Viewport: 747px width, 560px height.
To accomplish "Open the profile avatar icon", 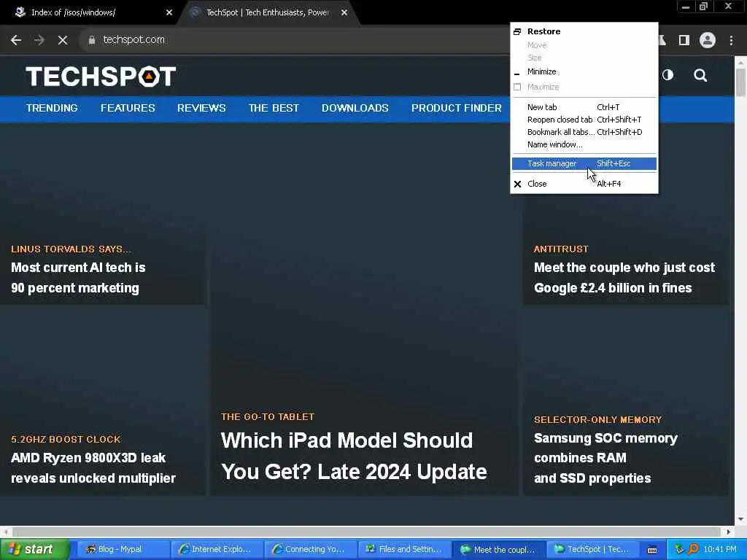I will pyautogui.click(x=708, y=40).
